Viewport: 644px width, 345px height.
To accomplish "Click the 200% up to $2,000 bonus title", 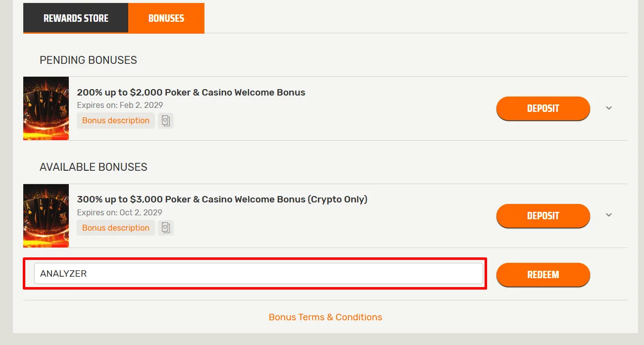I will tap(191, 93).
